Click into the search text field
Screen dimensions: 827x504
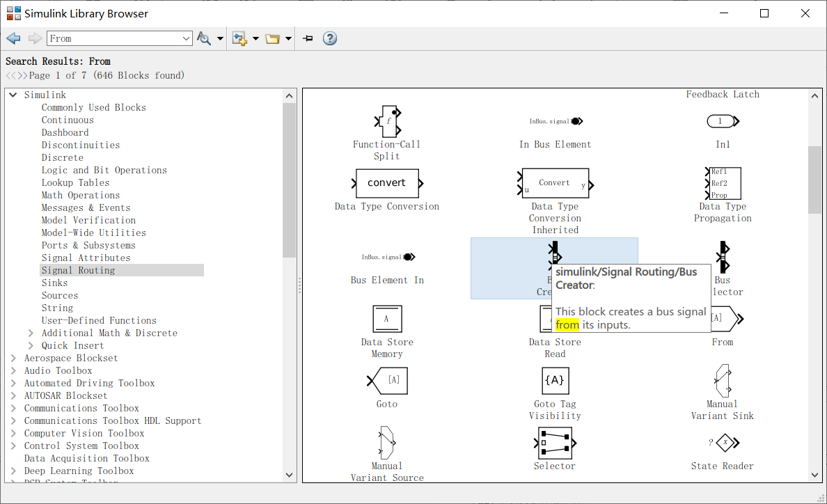114,38
